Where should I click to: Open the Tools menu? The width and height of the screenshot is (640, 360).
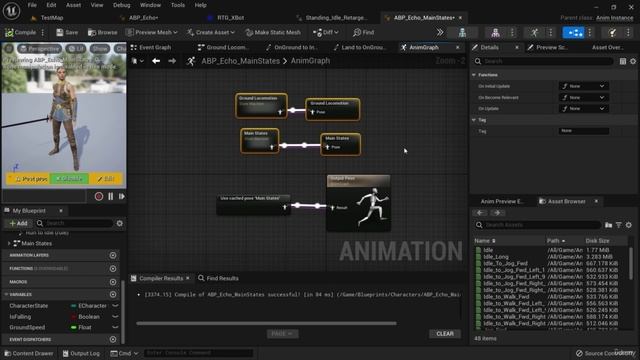(178, 5)
